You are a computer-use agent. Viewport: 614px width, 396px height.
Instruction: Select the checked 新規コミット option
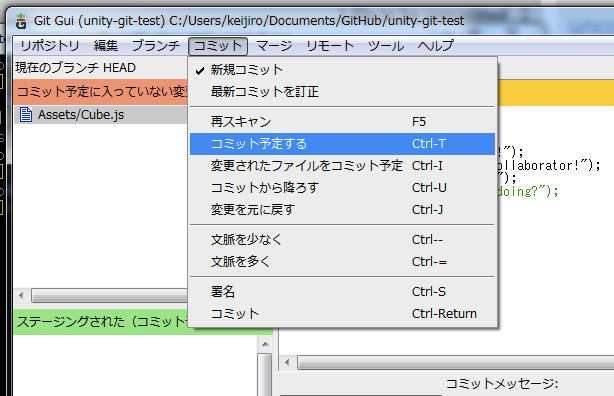click(343, 70)
